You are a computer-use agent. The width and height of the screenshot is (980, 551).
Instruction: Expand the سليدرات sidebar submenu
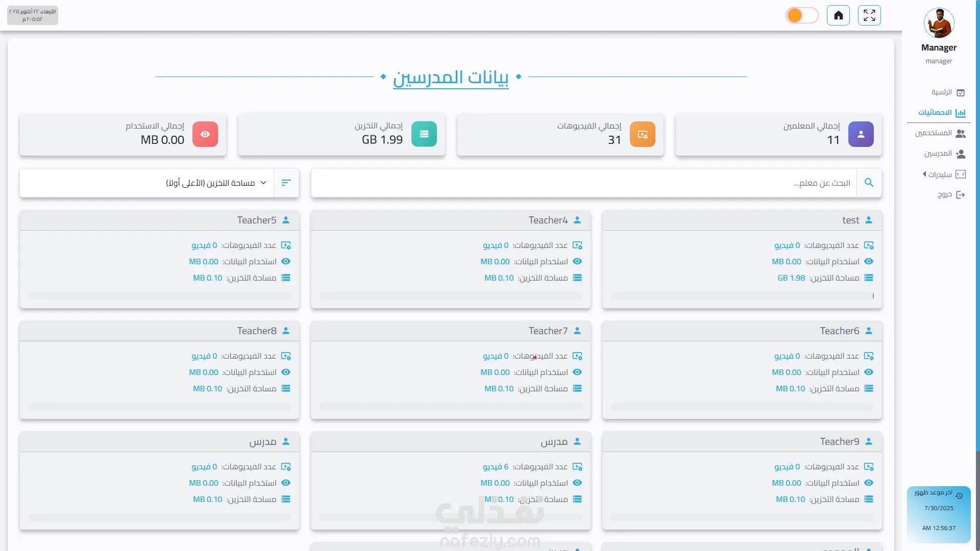click(940, 174)
